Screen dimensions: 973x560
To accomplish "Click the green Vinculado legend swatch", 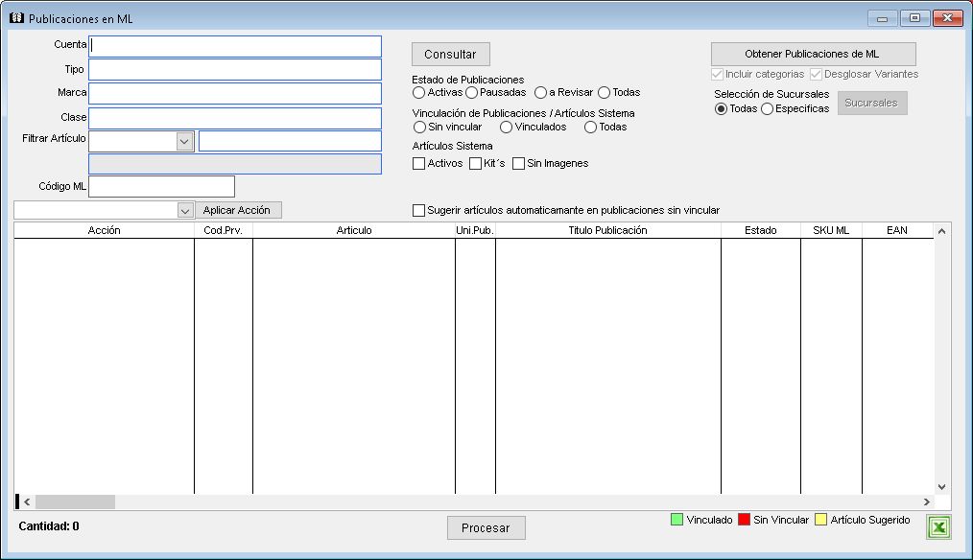I will (677, 520).
